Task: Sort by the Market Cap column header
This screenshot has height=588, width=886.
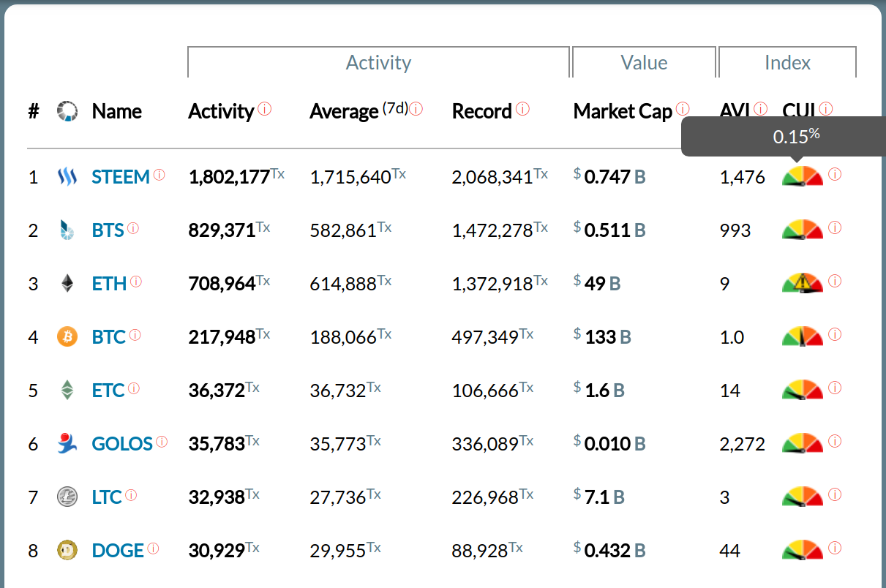Action: (x=623, y=112)
